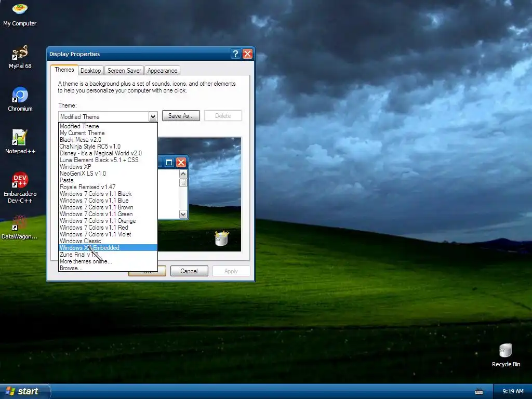Click the Cancel button
Viewport: 532px width, 399px height.
[x=189, y=271]
